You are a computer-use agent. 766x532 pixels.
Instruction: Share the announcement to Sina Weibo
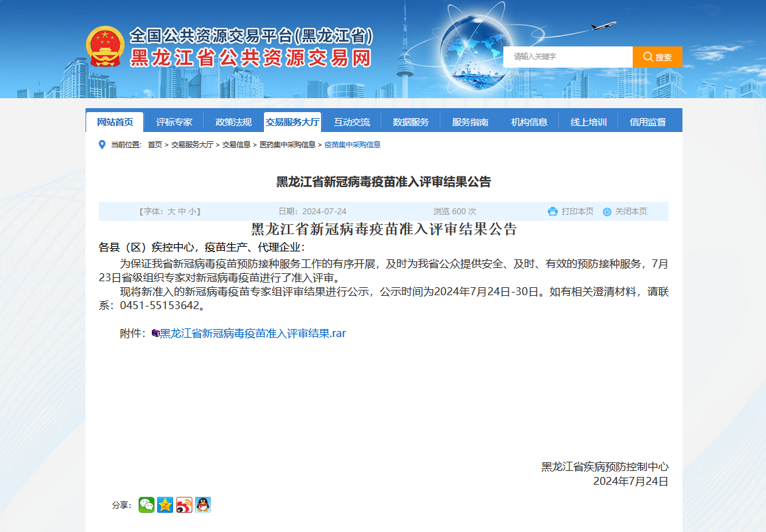coord(184,505)
